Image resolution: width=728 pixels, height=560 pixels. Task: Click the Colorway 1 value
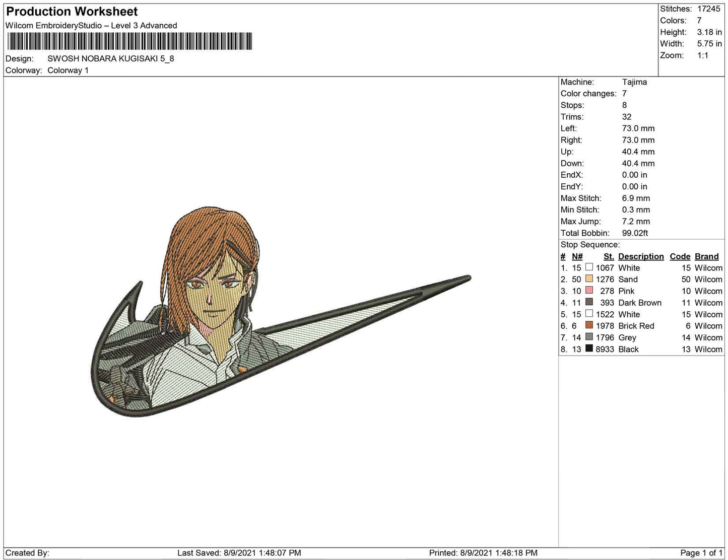(x=68, y=71)
